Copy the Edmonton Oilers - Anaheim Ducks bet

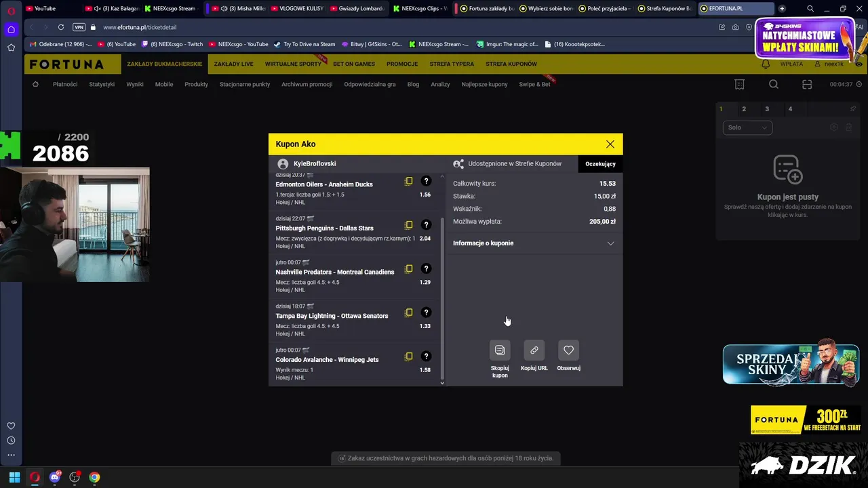(409, 181)
